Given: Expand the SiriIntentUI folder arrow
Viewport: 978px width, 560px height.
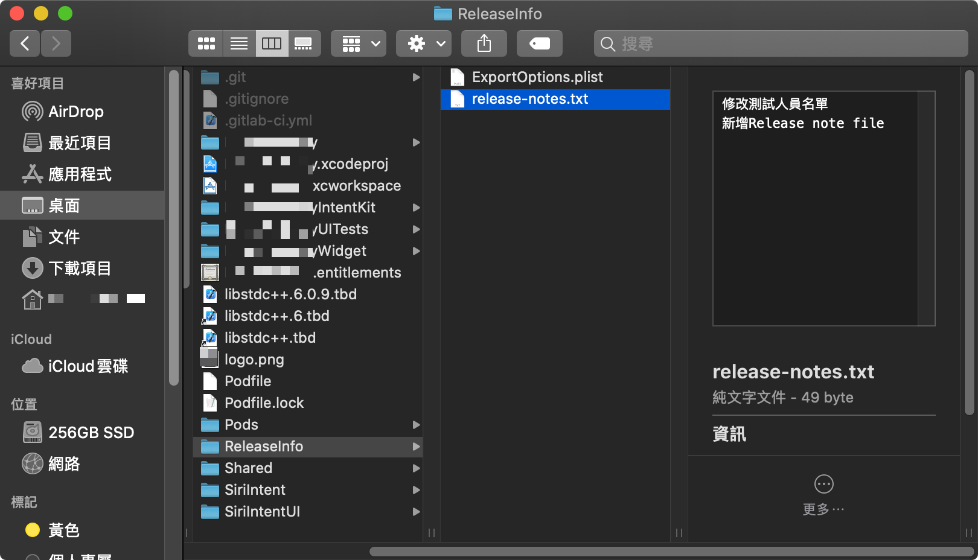Looking at the screenshot, I should (x=416, y=512).
